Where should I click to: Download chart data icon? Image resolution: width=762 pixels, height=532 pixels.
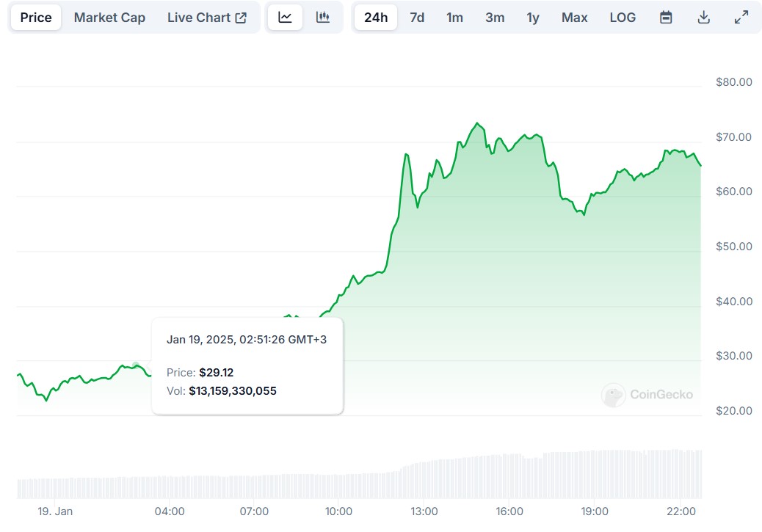703,18
